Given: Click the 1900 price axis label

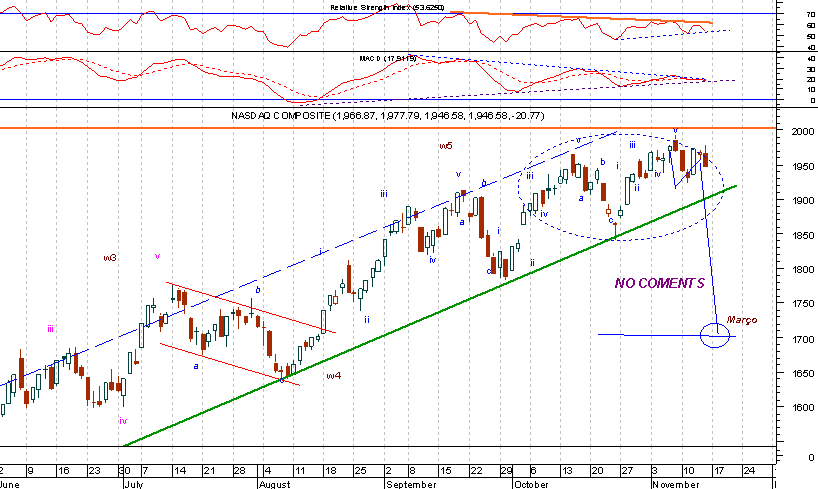Looking at the screenshot, I should click(802, 200).
